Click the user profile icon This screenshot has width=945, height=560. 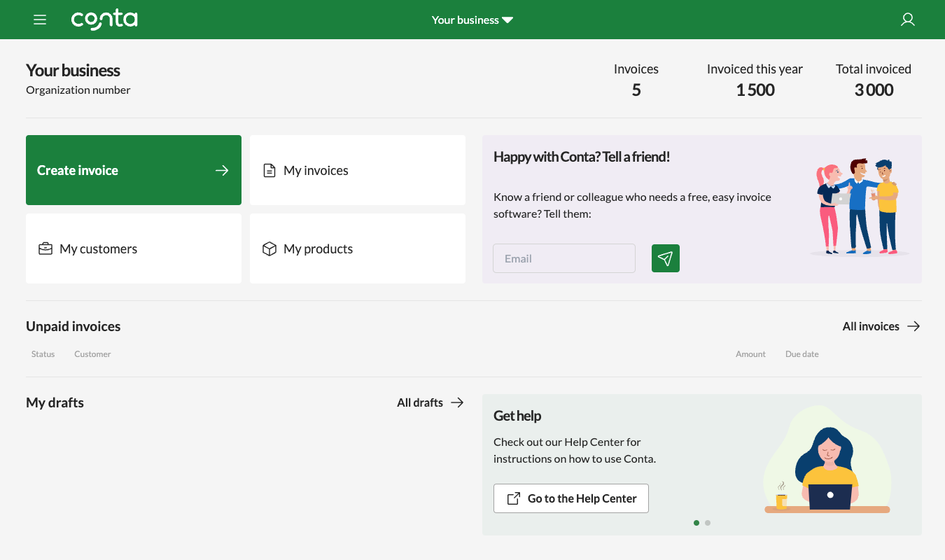(x=907, y=20)
